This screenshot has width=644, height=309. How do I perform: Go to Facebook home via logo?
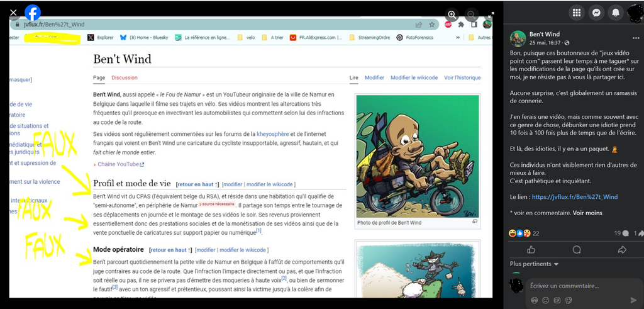[33, 13]
